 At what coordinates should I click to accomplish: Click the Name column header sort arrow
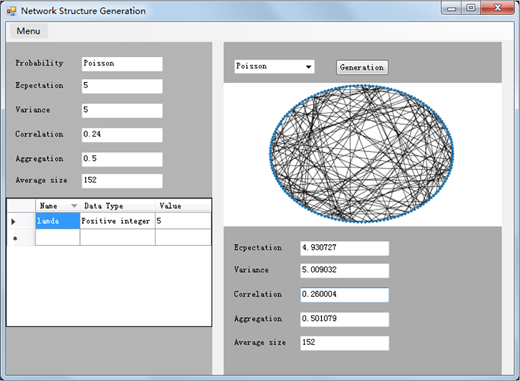(74, 206)
